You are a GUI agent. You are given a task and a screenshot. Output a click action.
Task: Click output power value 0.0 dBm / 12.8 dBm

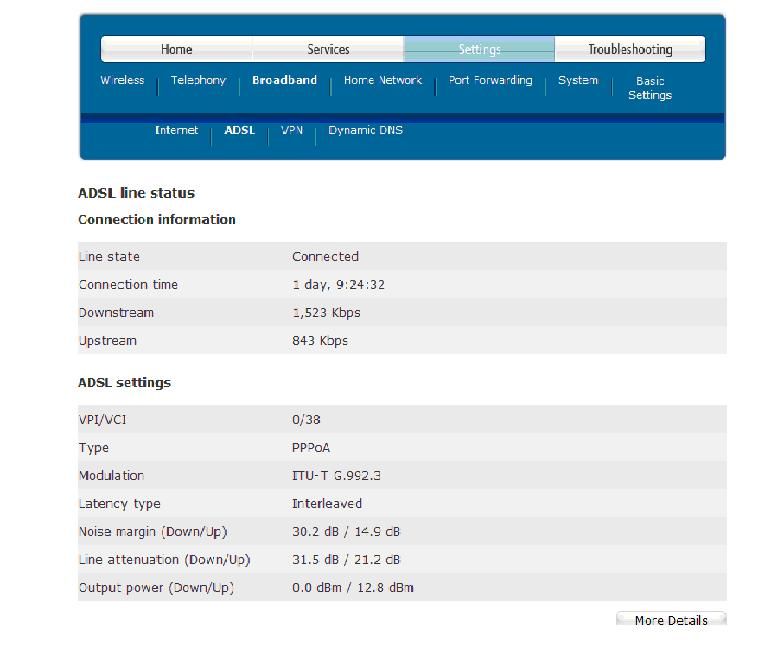pyautogui.click(x=353, y=588)
